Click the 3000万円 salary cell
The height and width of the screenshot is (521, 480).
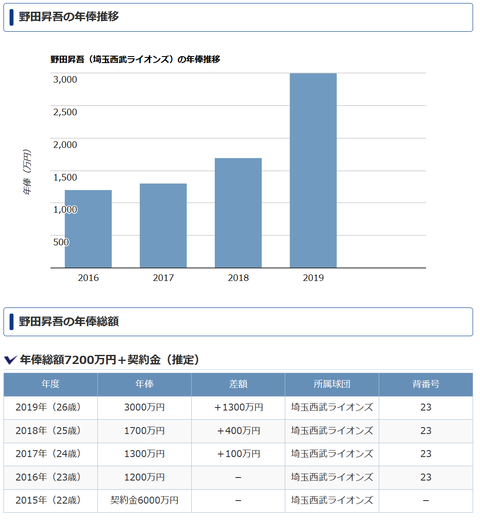[x=144, y=407]
